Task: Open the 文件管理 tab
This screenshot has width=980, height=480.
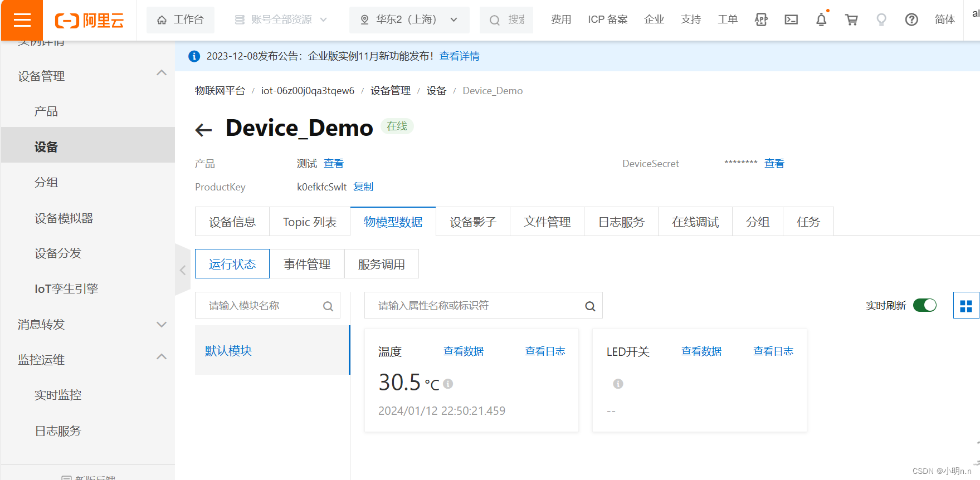Action: point(547,222)
